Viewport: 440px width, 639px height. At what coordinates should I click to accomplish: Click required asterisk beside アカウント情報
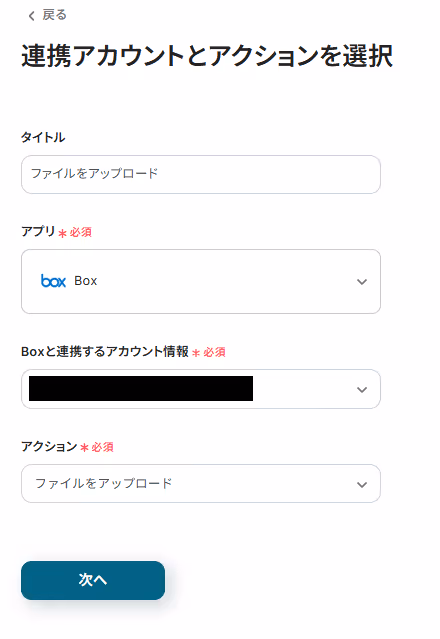(x=196, y=353)
